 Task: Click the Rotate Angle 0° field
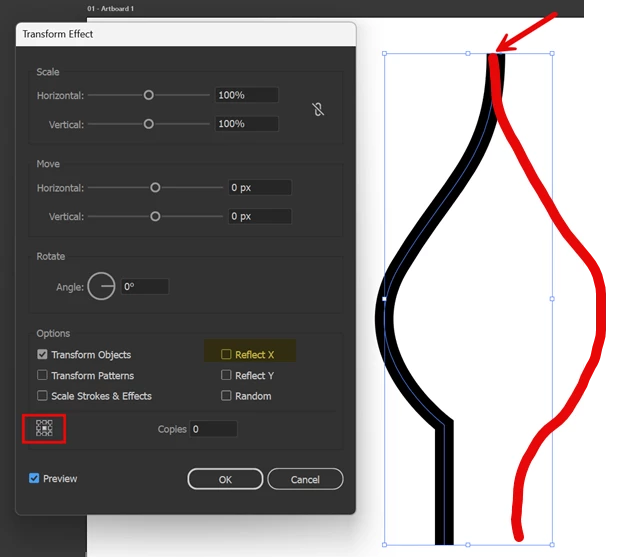tap(145, 286)
